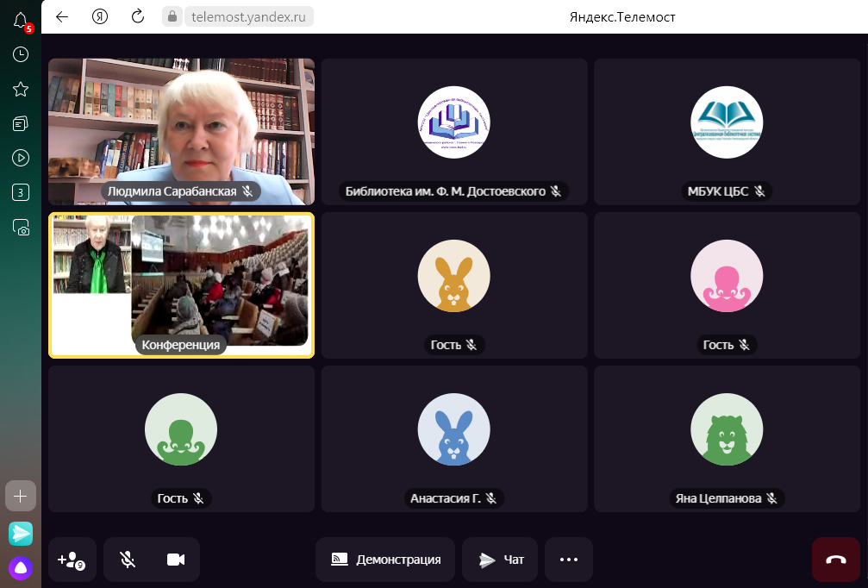Open the three-dots more options menu
Image resolution: width=868 pixels, height=588 pixels.
tap(568, 560)
